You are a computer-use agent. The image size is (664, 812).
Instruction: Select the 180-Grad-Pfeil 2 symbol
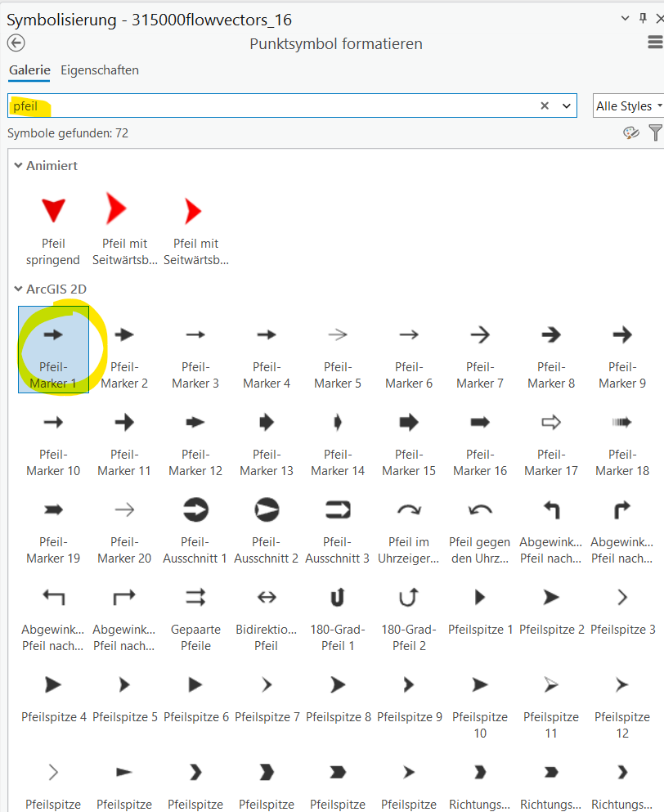click(409, 612)
